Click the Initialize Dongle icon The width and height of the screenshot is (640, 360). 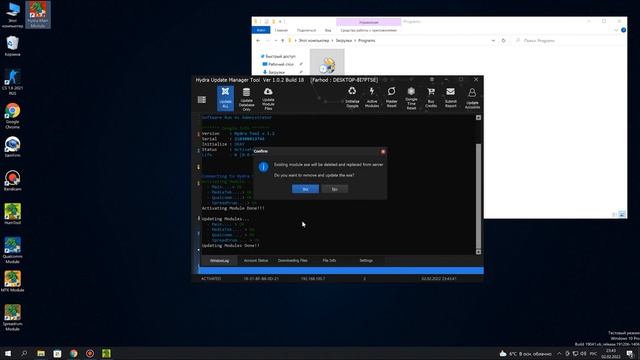click(x=352, y=97)
